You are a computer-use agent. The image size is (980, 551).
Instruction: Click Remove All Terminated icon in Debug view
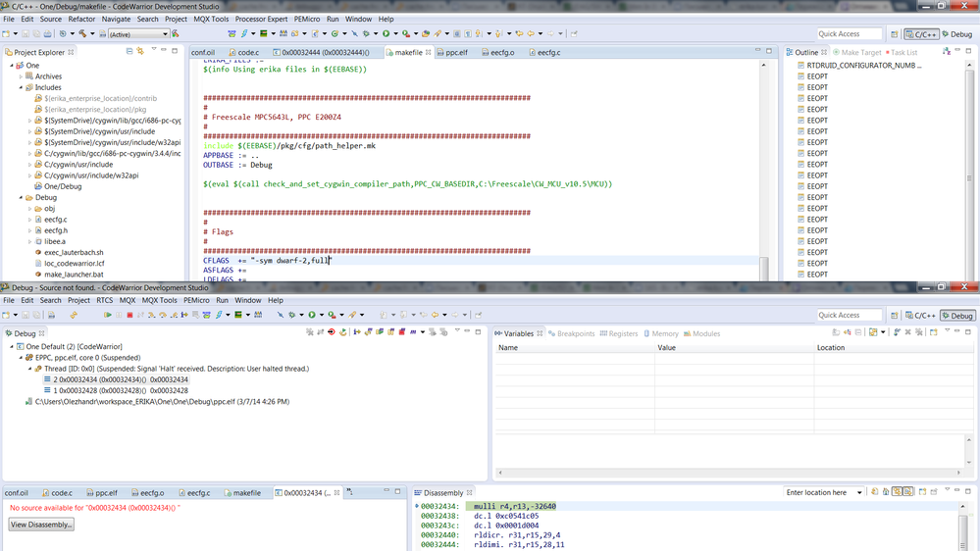[309, 331]
